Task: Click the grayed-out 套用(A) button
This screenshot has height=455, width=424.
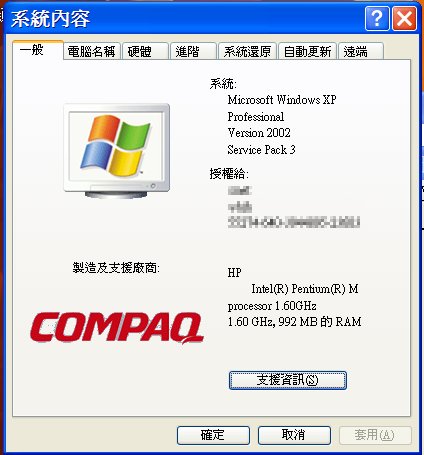Action: (375, 435)
